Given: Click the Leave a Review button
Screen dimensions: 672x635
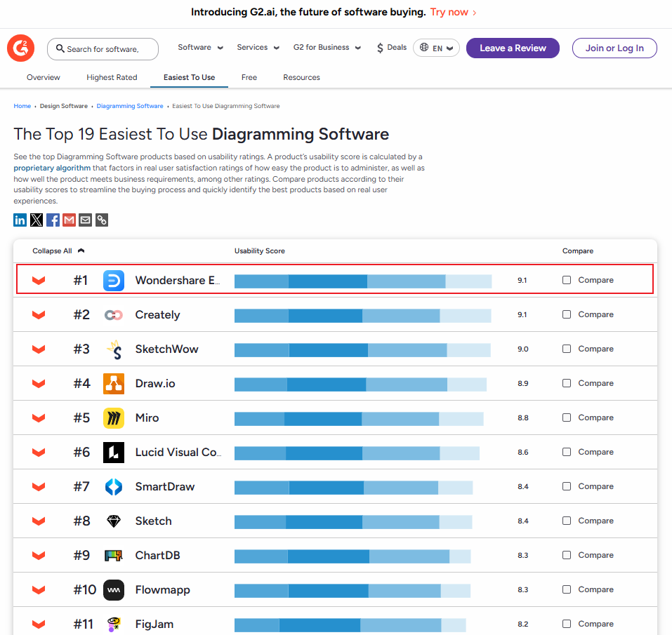Looking at the screenshot, I should point(513,48).
